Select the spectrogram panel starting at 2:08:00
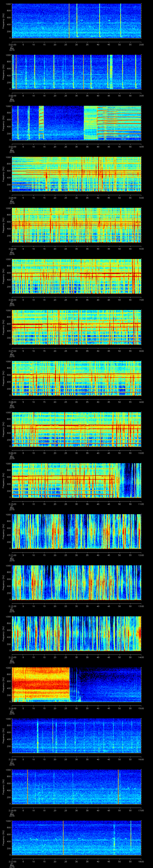This screenshot has height=868, width=153. [x=77, y=378]
